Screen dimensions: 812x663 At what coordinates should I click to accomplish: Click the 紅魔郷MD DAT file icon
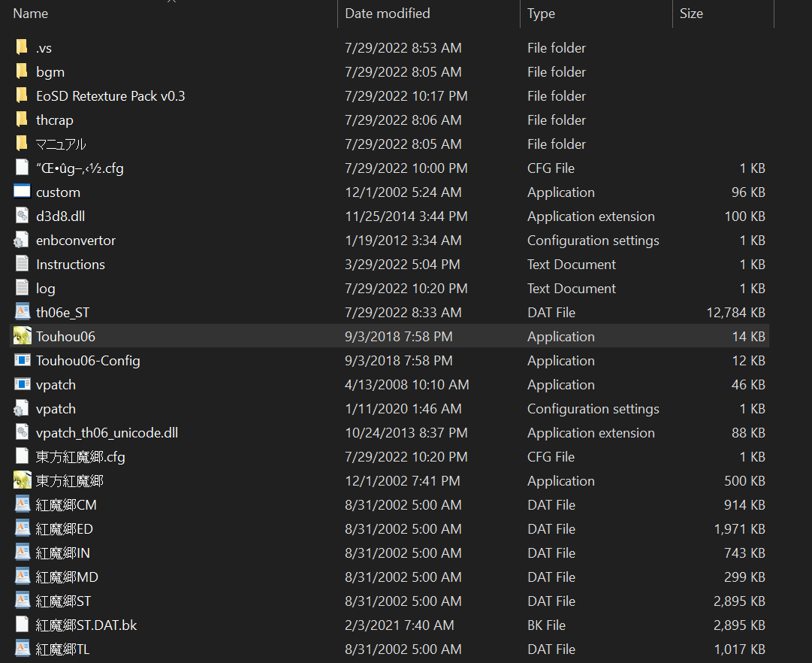click(22, 577)
